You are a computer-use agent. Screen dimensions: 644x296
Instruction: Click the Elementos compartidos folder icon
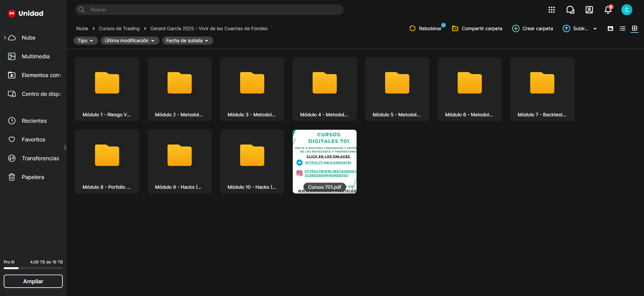click(12, 75)
